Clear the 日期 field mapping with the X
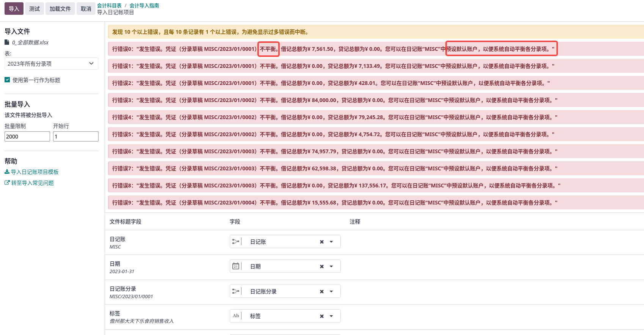The image size is (644, 335). pyautogui.click(x=321, y=266)
